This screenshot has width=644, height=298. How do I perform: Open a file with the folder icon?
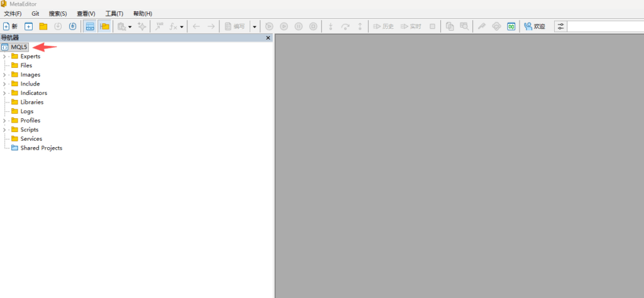(43, 26)
